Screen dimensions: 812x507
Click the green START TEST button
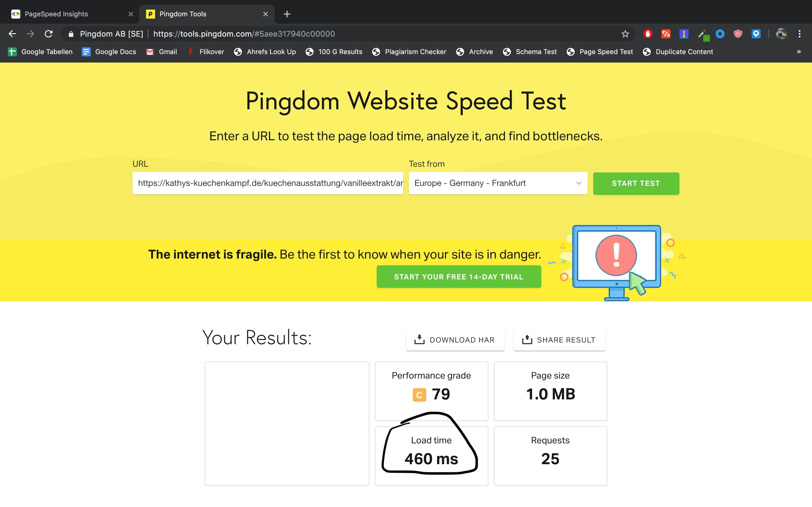[x=636, y=183]
